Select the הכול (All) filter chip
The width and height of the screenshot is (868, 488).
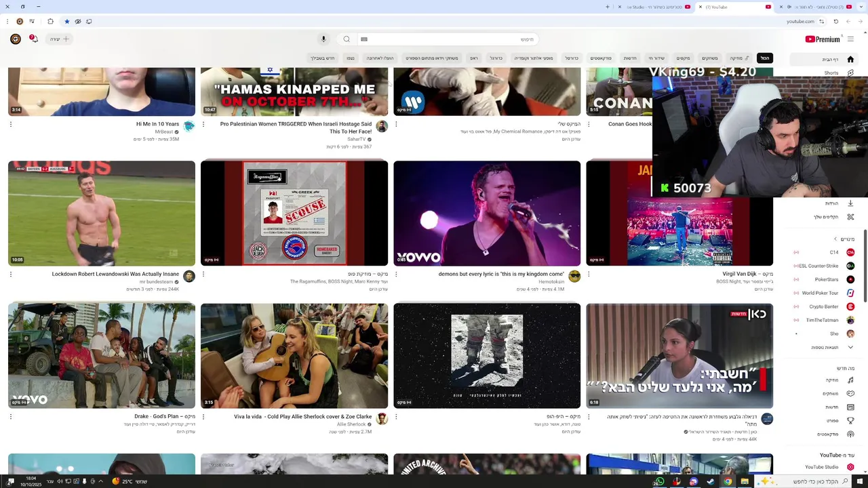click(765, 58)
